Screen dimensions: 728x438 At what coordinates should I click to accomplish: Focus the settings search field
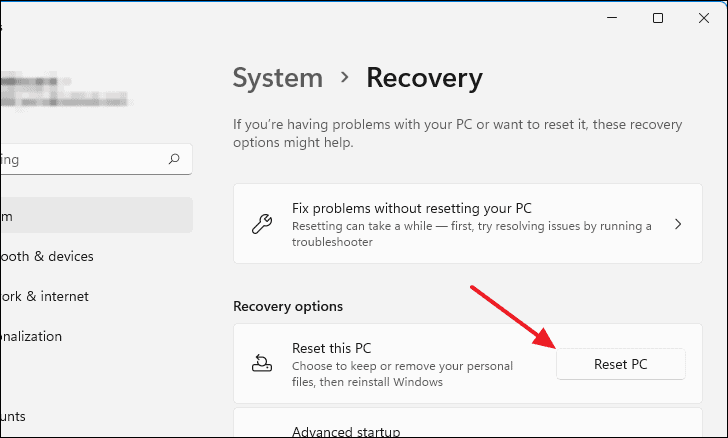coord(96,159)
